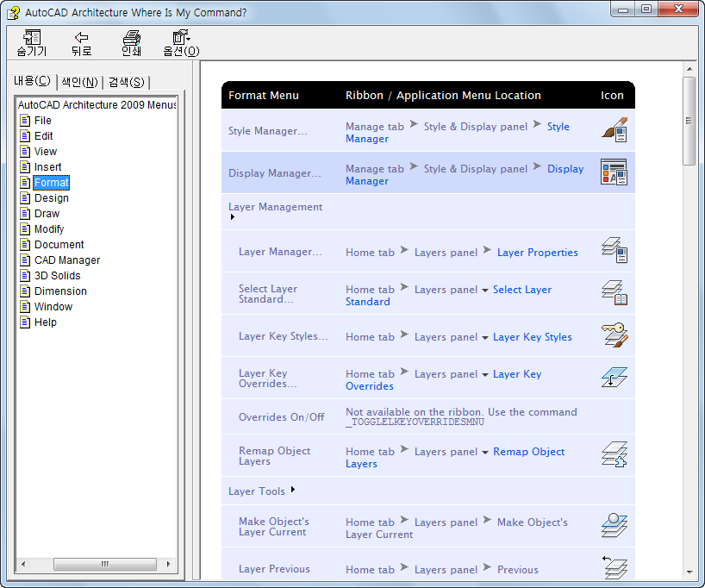This screenshot has height=588, width=705.
Task: Follow the Remap Object Layers link
Action: tap(529, 452)
